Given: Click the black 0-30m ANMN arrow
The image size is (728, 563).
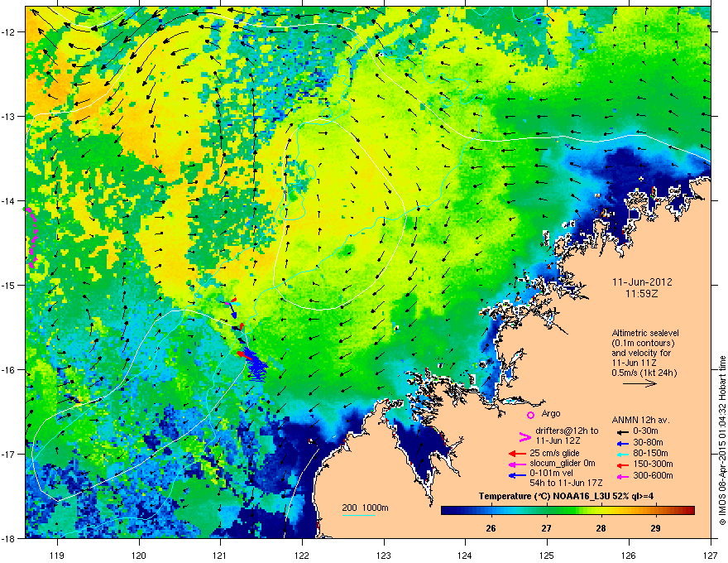Looking at the screenshot, I should [621, 431].
